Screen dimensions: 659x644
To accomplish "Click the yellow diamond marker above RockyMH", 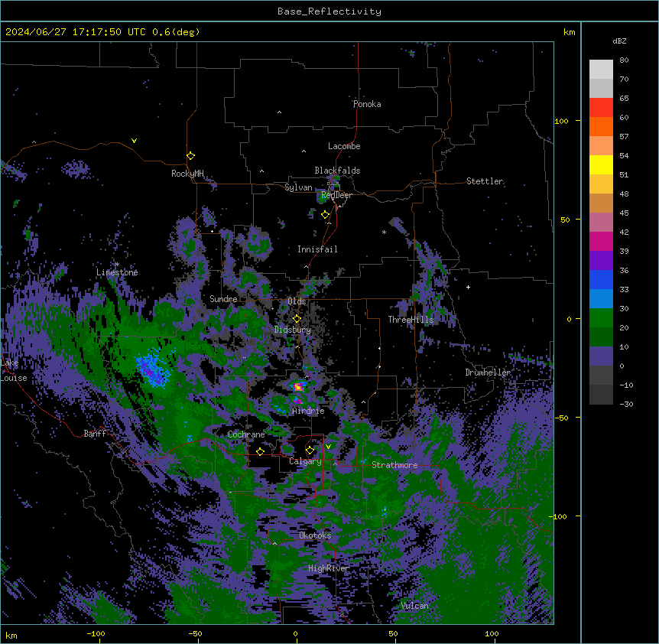I will click(x=191, y=156).
